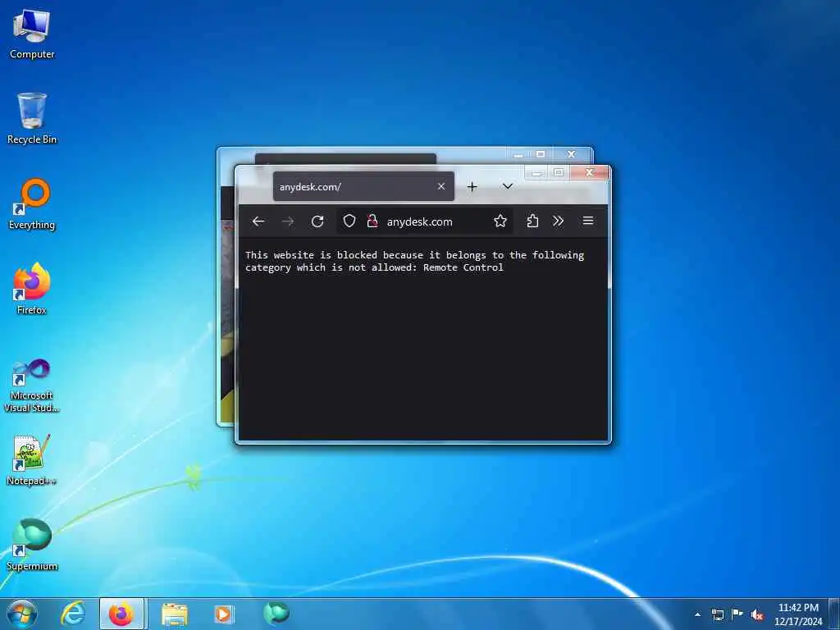
Task: Maximize the background window behind Firefox
Action: click(x=541, y=154)
